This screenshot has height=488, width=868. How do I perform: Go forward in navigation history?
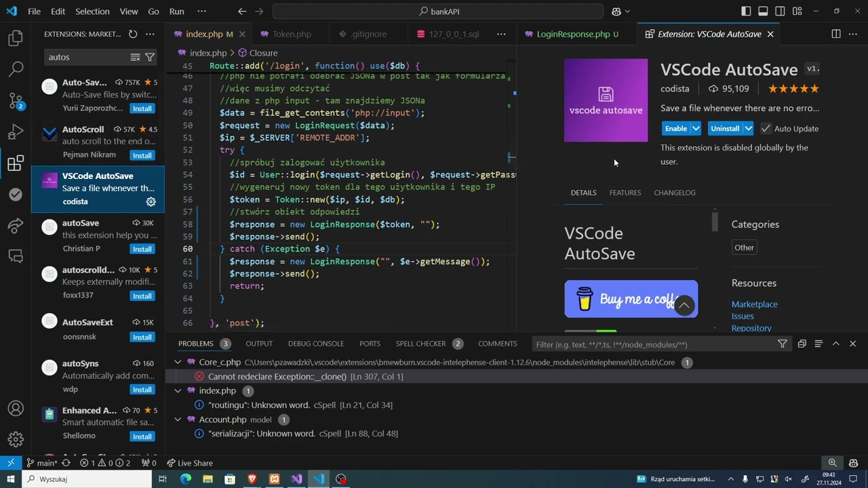pos(260,12)
